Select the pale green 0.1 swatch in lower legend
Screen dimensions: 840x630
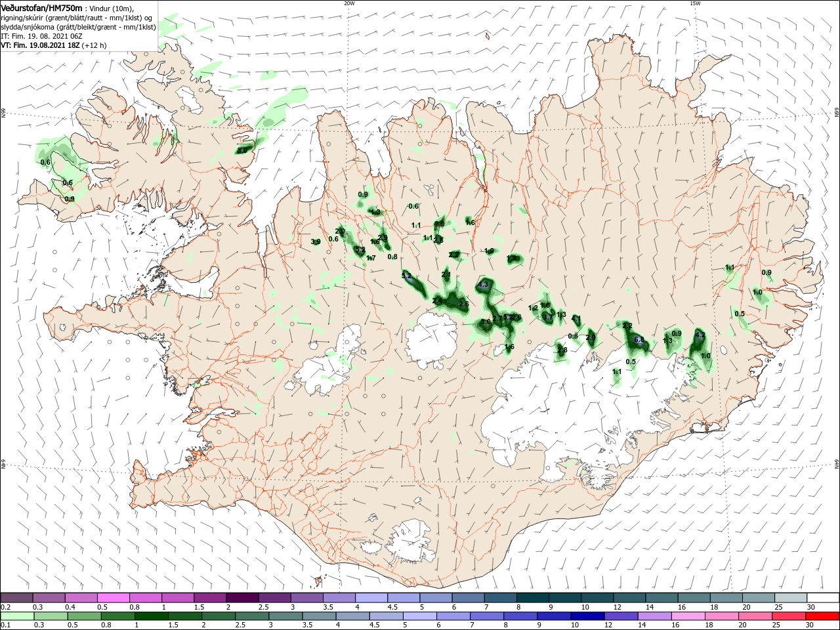[17, 616]
